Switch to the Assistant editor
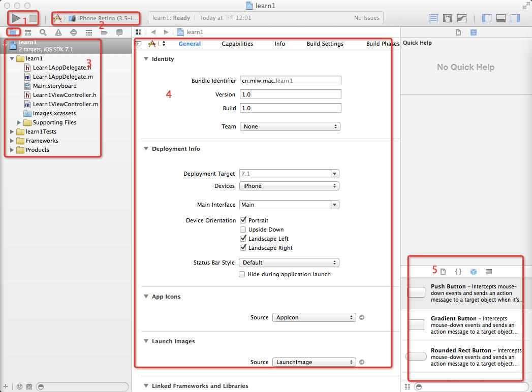This screenshot has height=392, width=532. coord(448,18)
